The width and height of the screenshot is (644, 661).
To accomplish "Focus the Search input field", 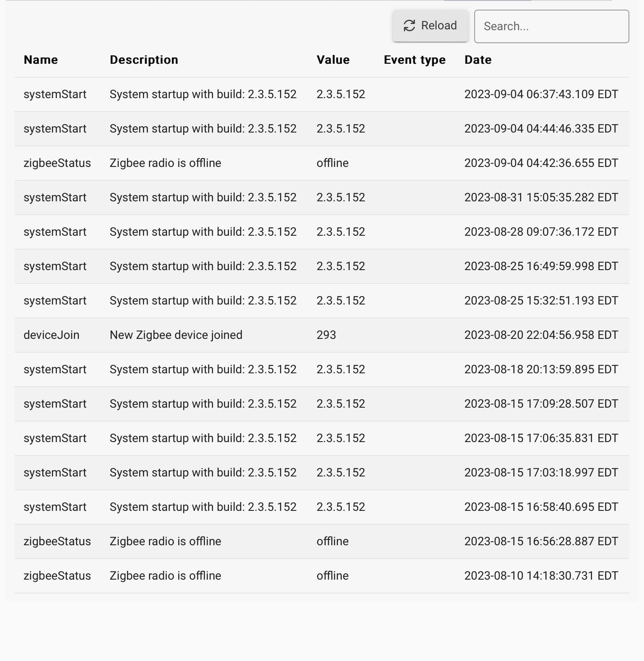I will (x=551, y=26).
